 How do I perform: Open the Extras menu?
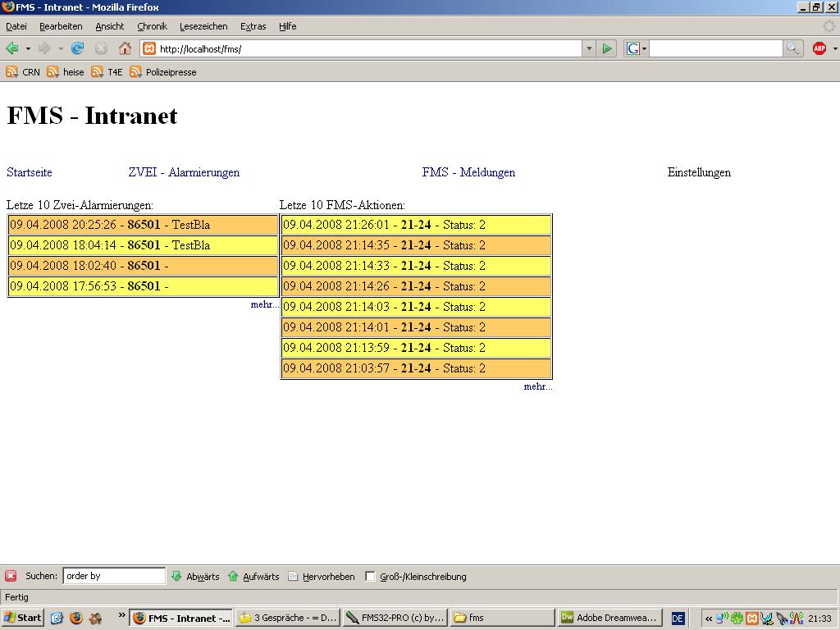(x=253, y=26)
